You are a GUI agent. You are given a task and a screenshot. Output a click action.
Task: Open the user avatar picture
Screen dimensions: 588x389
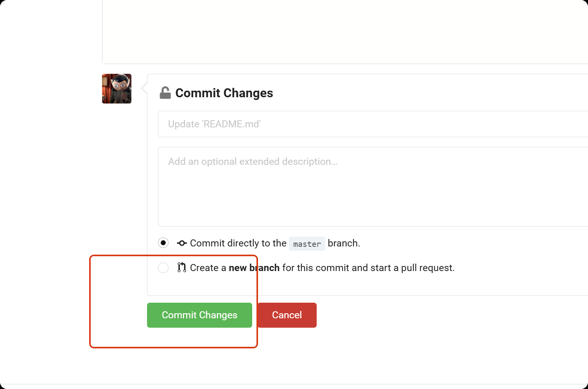pos(117,89)
